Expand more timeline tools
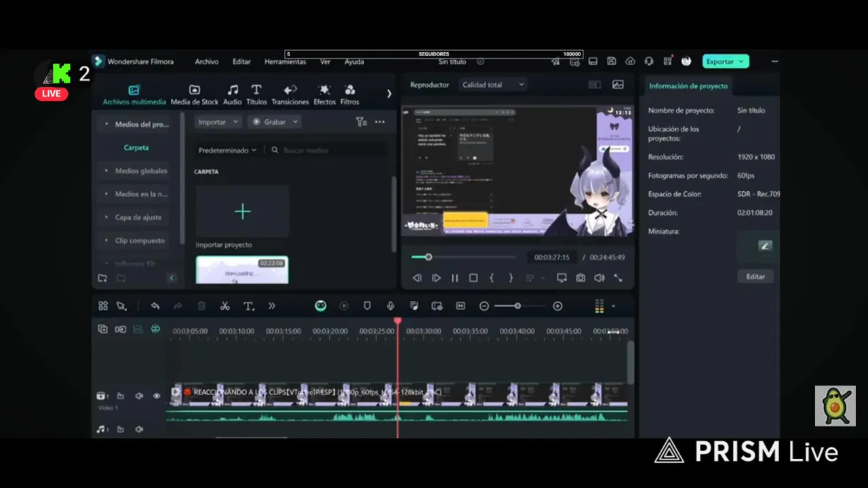 pos(272,306)
